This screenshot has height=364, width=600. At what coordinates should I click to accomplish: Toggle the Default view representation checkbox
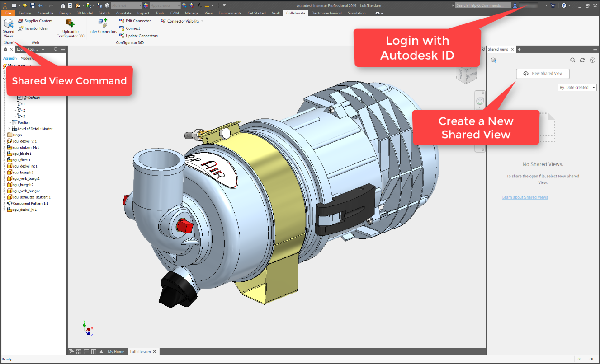(19, 98)
